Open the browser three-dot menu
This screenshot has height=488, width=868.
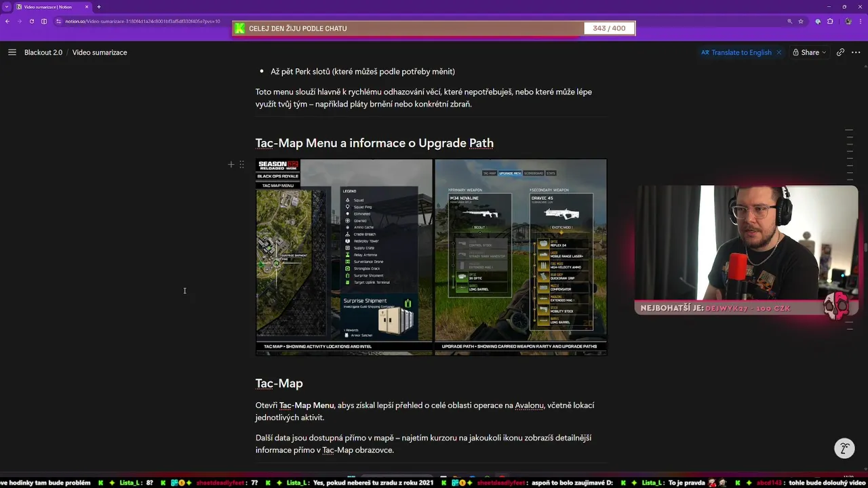coord(861,21)
